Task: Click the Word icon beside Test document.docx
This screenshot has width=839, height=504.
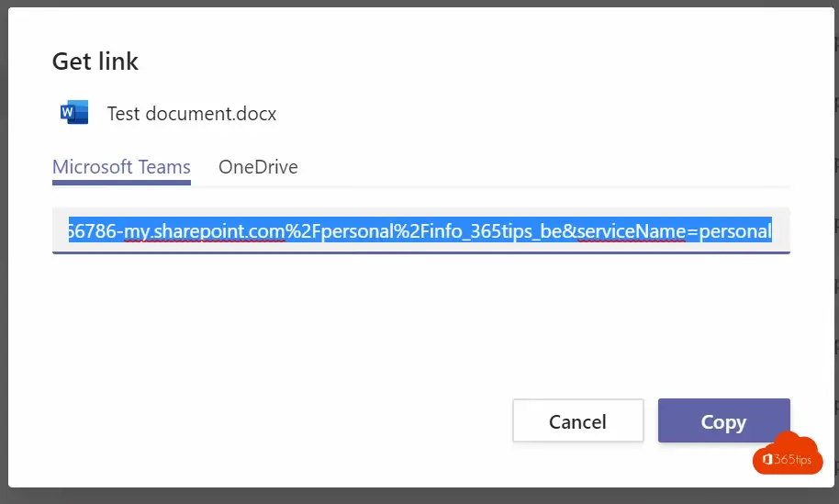Action: (x=74, y=112)
